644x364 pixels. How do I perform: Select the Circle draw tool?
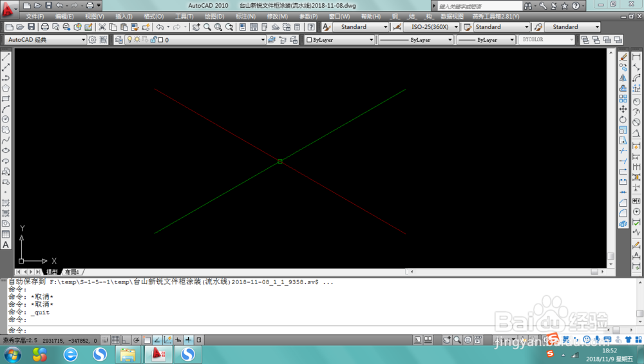click(6, 119)
